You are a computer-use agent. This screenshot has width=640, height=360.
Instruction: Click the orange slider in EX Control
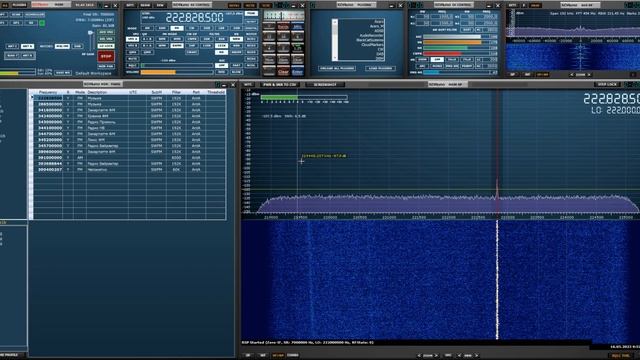pos(452,42)
